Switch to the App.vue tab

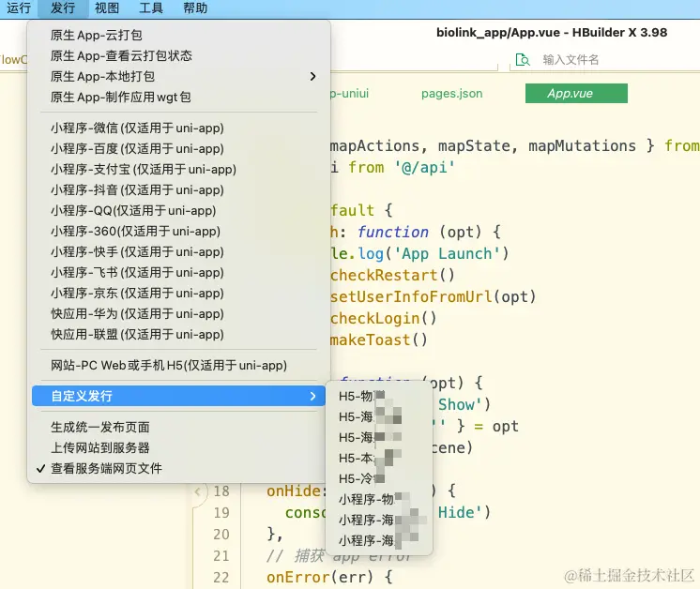click(576, 93)
